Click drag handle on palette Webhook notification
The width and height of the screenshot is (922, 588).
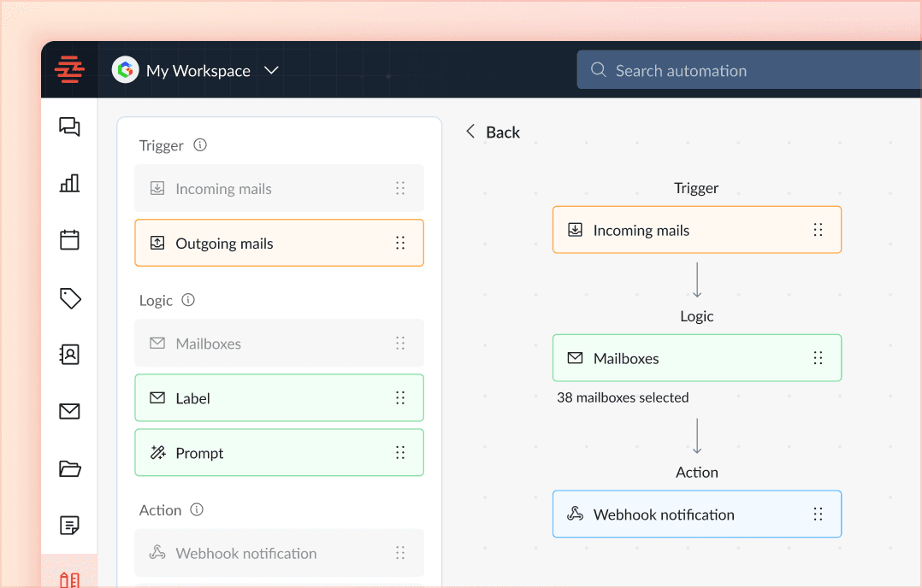pyautogui.click(x=400, y=553)
